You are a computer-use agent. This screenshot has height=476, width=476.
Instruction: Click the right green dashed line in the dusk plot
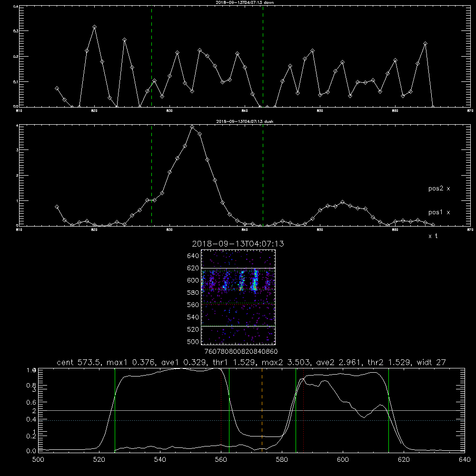[x=263, y=175]
